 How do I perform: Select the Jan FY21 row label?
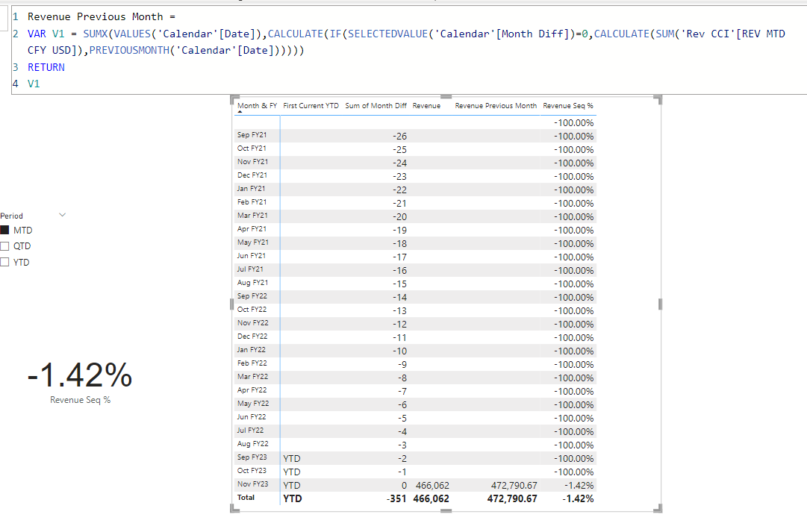251,188
